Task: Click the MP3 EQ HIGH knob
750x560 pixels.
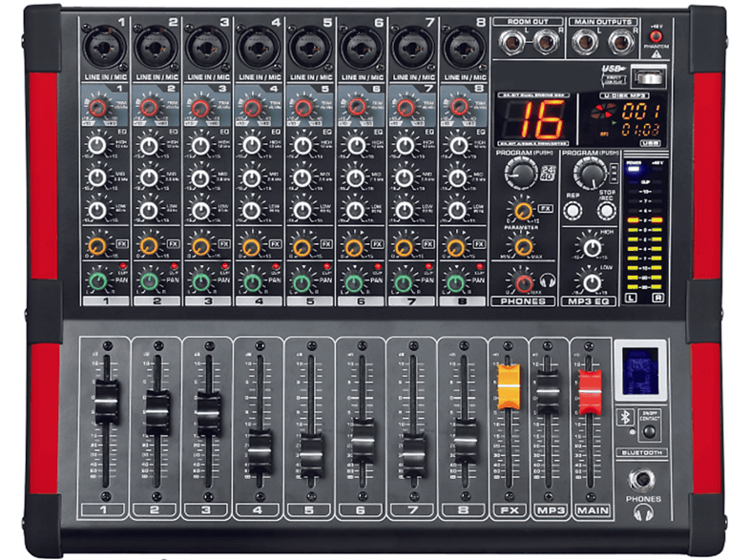Action: click(x=593, y=247)
